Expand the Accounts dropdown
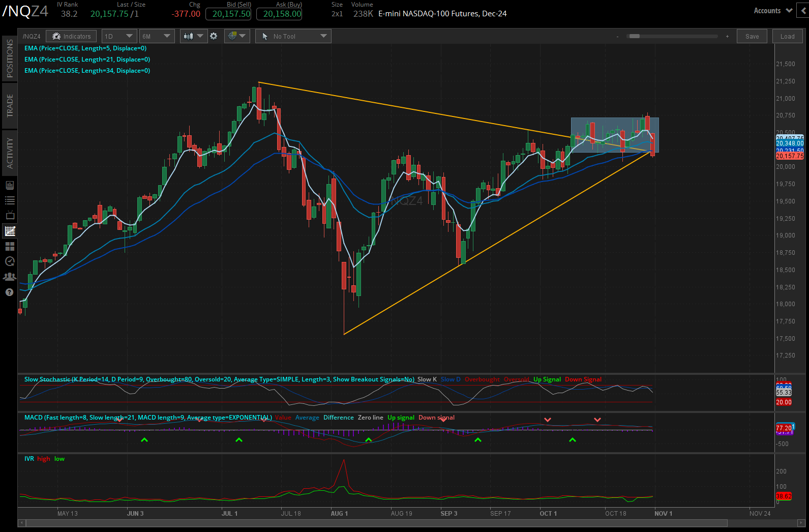Image resolution: width=809 pixels, height=532 pixels. (x=773, y=11)
